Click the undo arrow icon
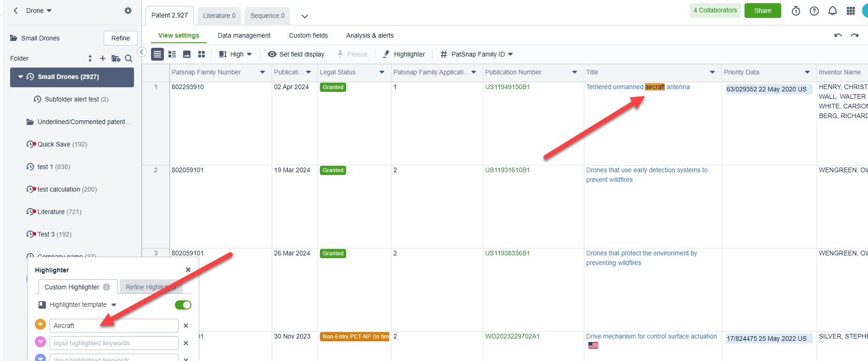The image size is (868, 361). click(x=838, y=36)
